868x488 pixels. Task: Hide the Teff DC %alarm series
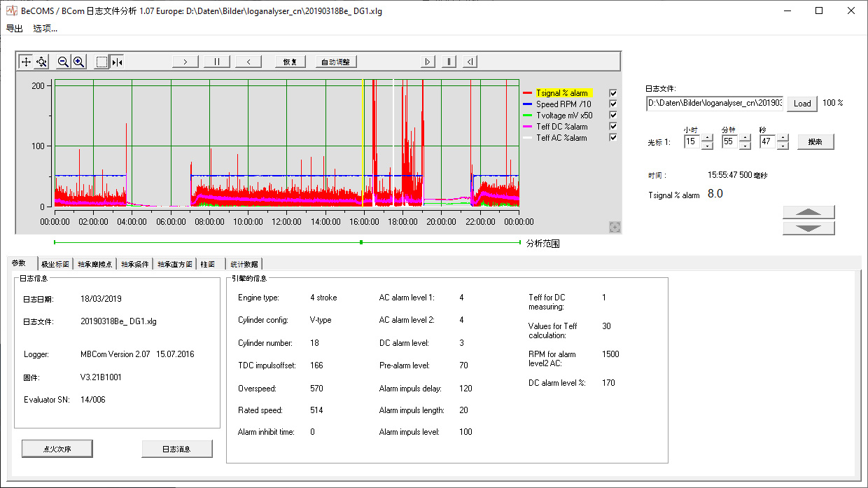613,127
